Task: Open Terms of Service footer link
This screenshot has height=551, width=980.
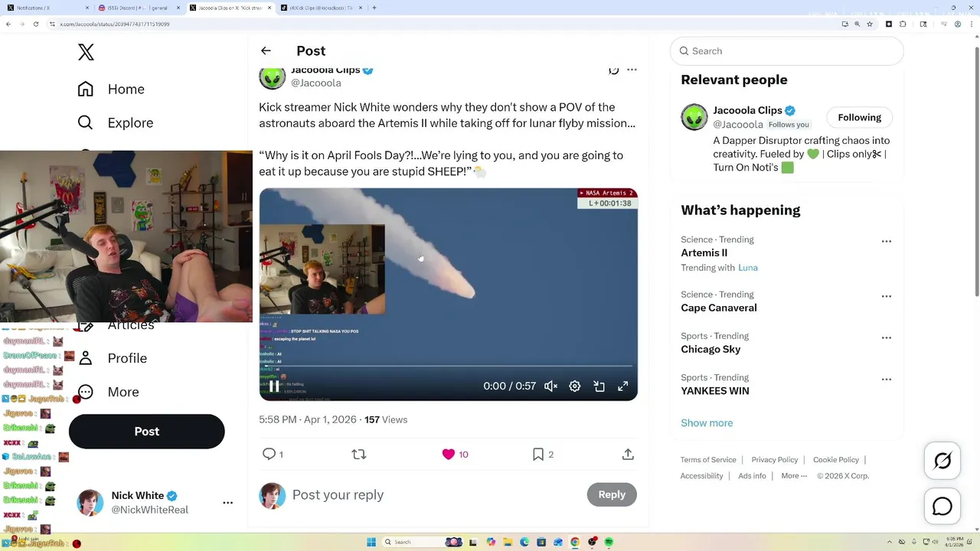Action: [x=708, y=460]
